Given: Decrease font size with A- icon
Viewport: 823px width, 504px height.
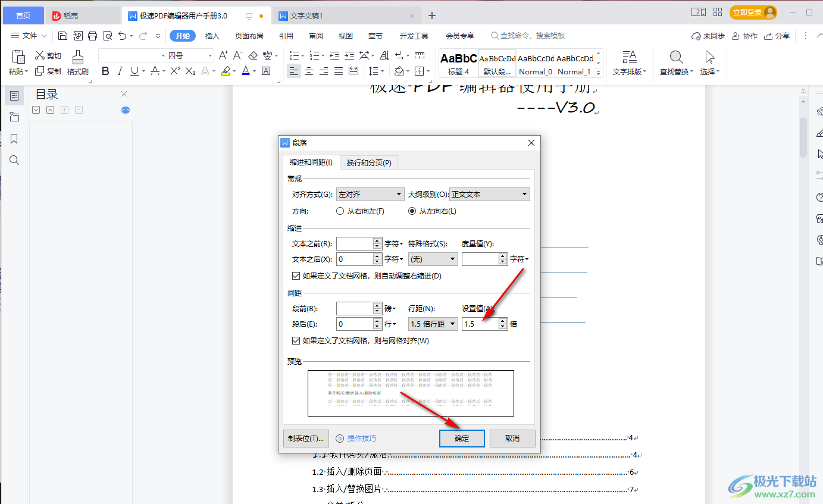Looking at the screenshot, I should coord(237,55).
